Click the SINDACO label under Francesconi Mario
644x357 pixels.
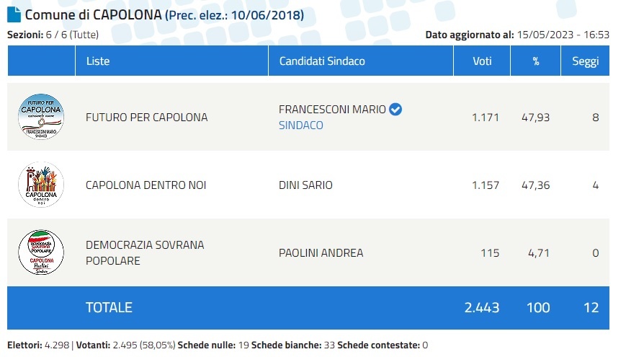tap(300, 125)
